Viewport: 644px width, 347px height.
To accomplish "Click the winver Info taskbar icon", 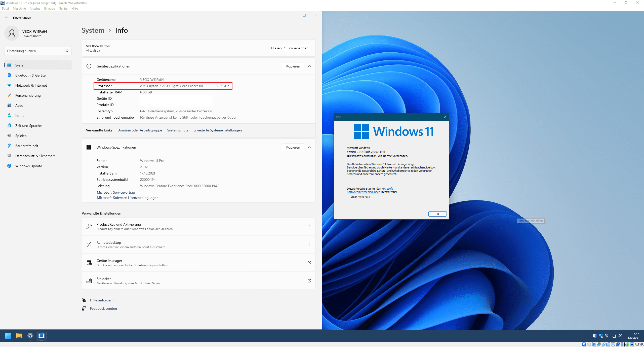I will [x=42, y=336].
